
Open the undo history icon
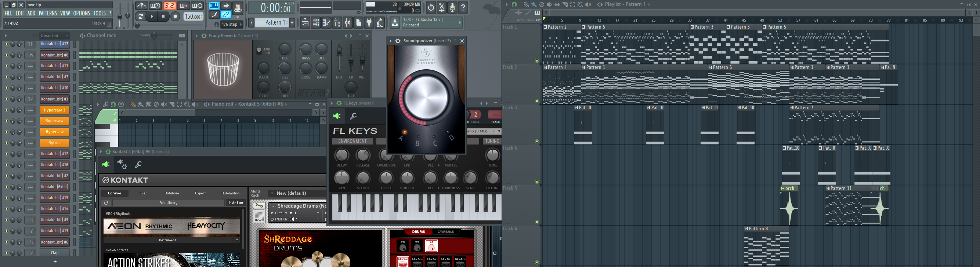pos(431,7)
